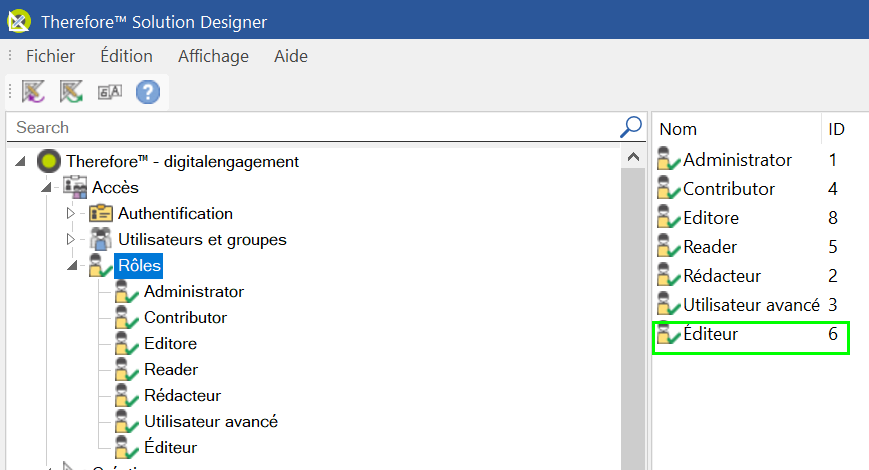Select Éditeur under Rôles in tree
Image resolution: width=869 pixels, height=470 pixels.
pos(171,447)
